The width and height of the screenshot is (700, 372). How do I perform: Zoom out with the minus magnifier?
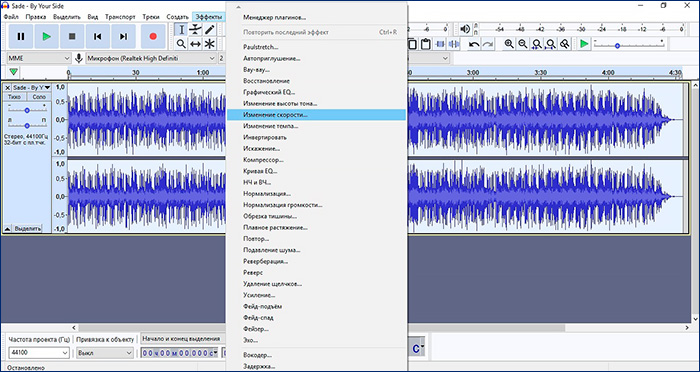(x=522, y=44)
